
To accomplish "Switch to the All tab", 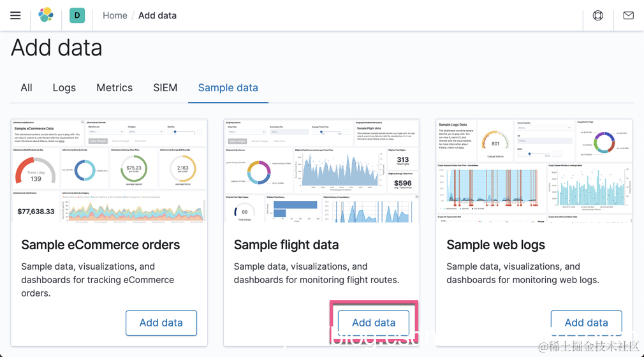I will [26, 88].
